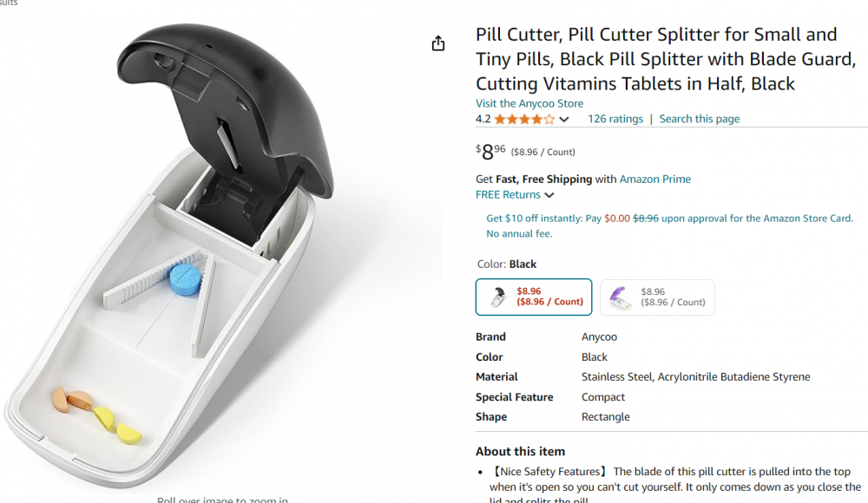Open the Amazon Prime link
This screenshot has height=503, width=868.
pos(655,179)
